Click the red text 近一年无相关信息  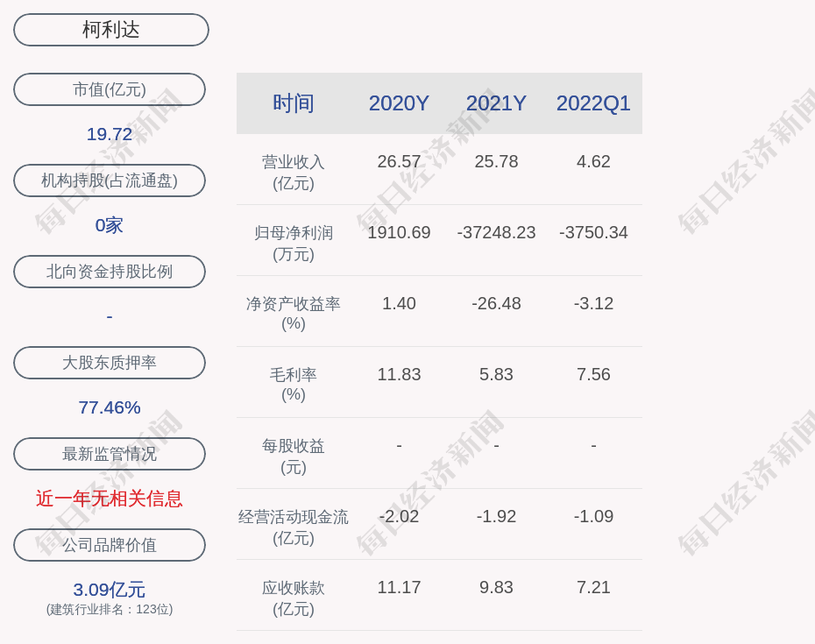click(110, 499)
